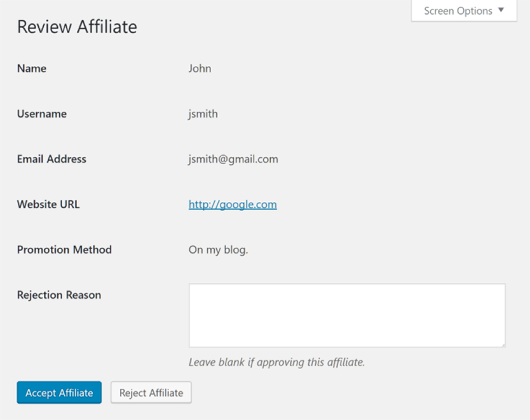Click the username value jsmith
Screen dimensions: 530x420
point(203,114)
